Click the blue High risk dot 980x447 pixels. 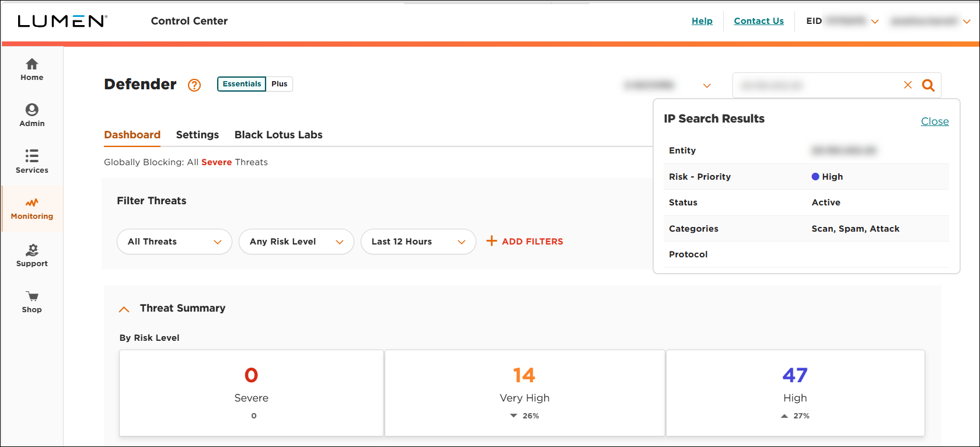pos(815,176)
